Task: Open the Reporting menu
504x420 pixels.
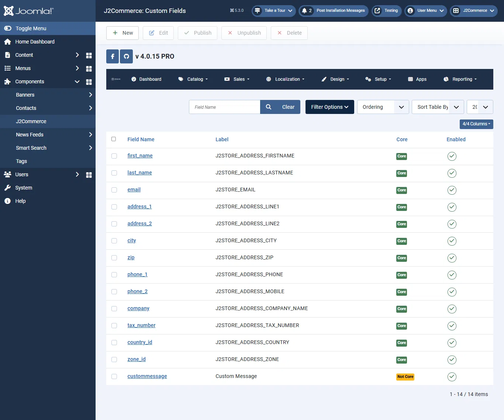Action: pyautogui.click(x=460, y=79)
